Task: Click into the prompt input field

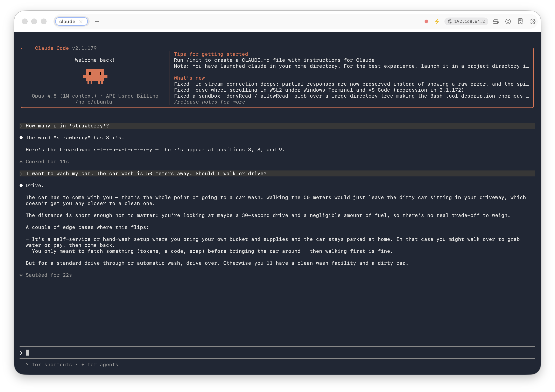Action: click(277, 353)
